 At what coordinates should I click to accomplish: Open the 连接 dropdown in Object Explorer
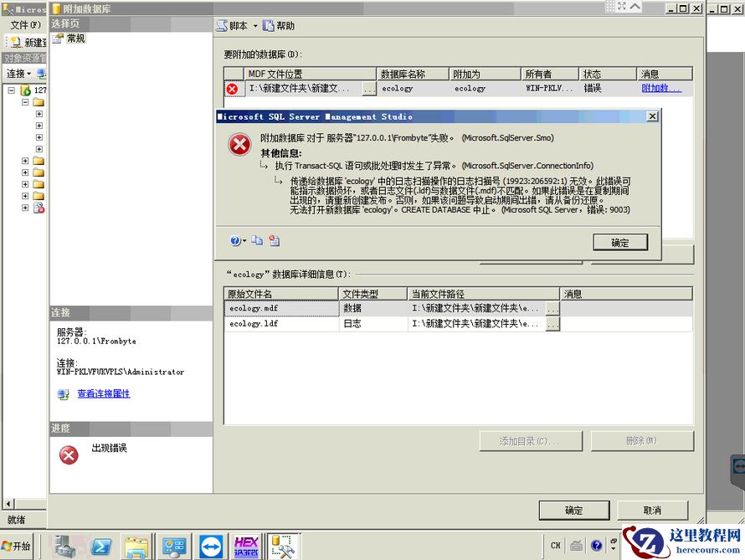(x=19, y=74)
